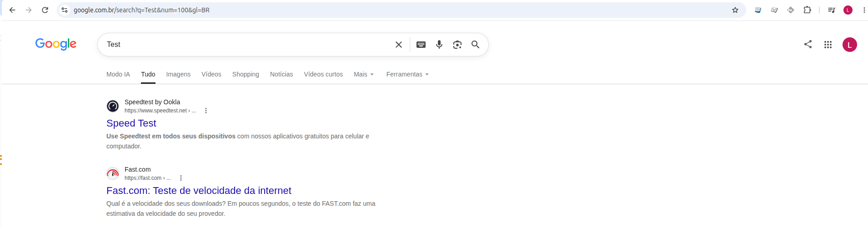Click the Fast.com favicon
868x229 pixels.
click(113, 173)
